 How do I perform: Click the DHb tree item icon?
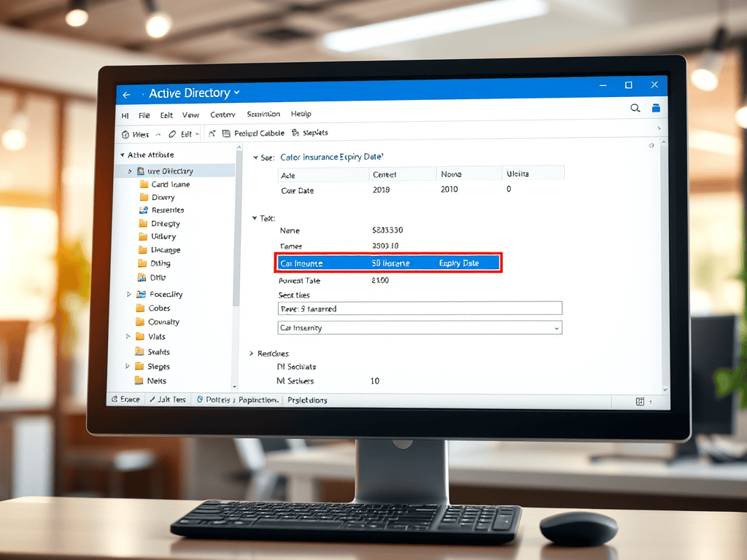(x=142, y=277)
